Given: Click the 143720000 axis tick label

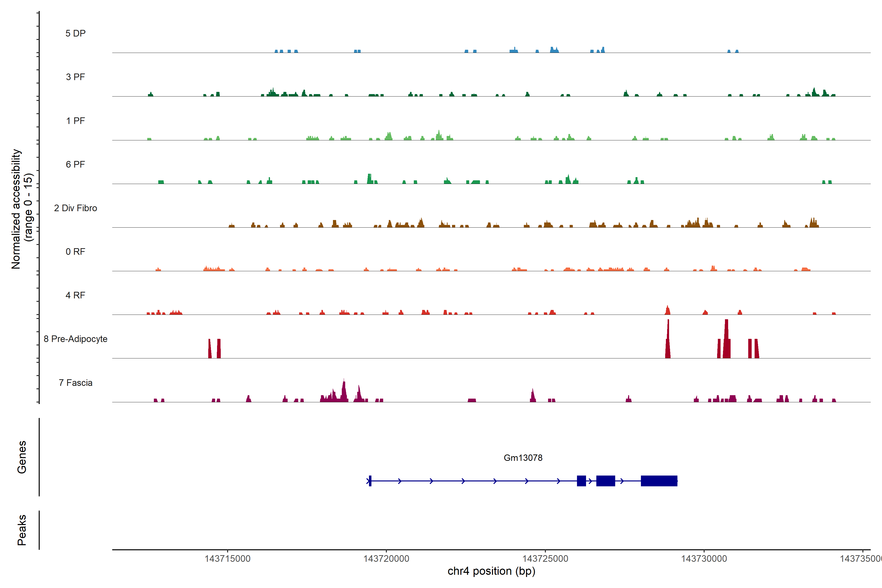Looking at the screenshot, I should pyautogui.click(x=386, y=558).
